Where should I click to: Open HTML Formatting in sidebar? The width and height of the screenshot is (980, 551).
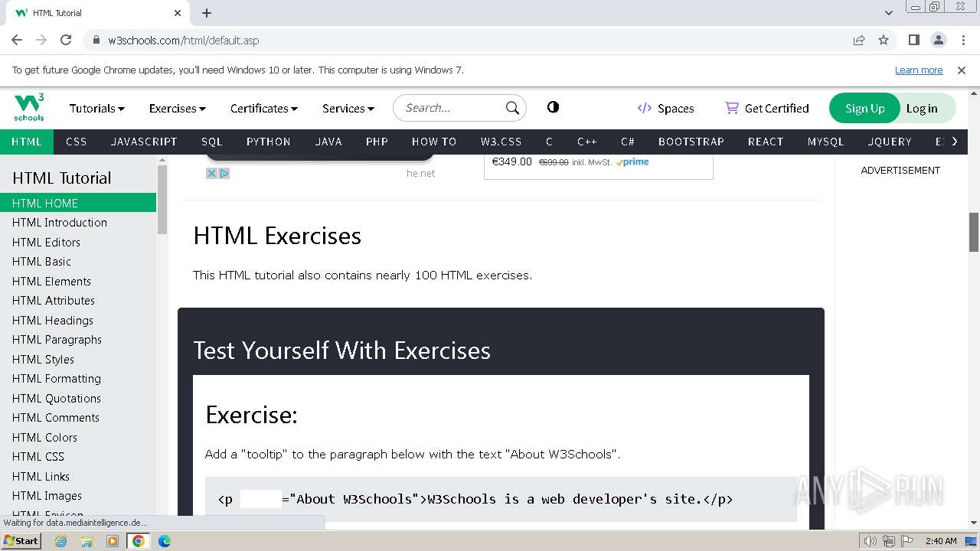[x=78, y=378]
